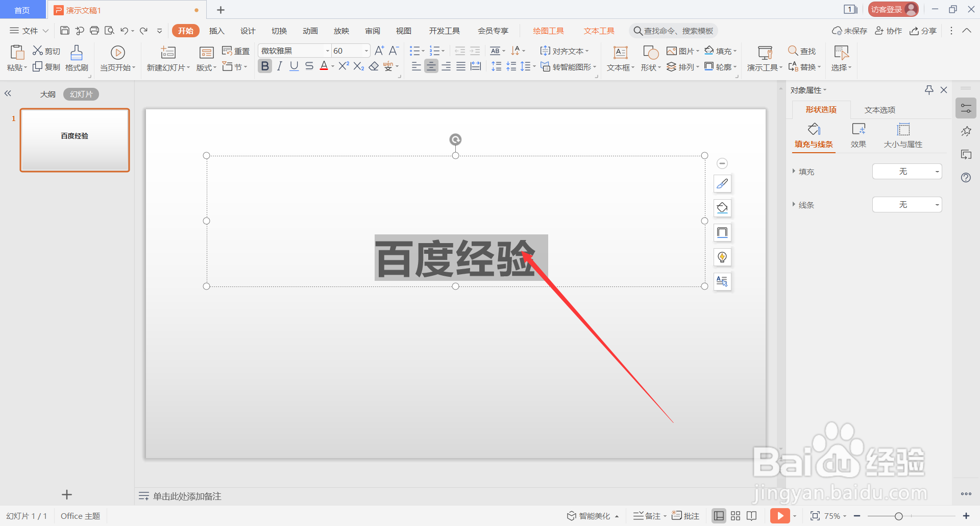Click the Select tool in the ribbon
This screenshot has width=980, height=526.
(840, 58)
